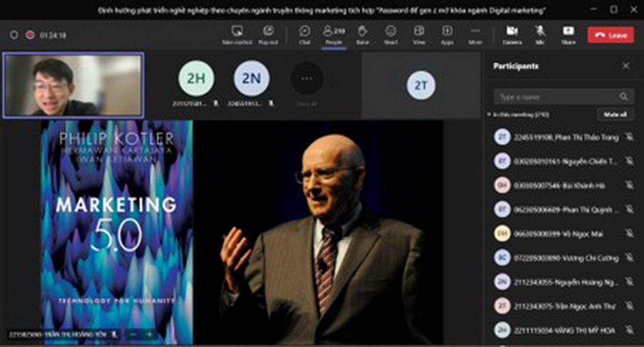Viewport: 644px width, 347px height.
Task: Select participant Vương Chí Cường
Action: 564,258
